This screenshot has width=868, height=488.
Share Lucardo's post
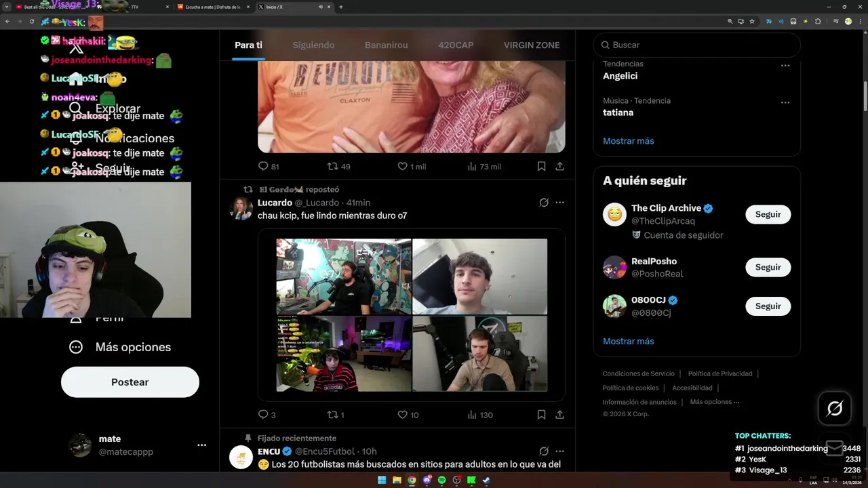[559, 415]
